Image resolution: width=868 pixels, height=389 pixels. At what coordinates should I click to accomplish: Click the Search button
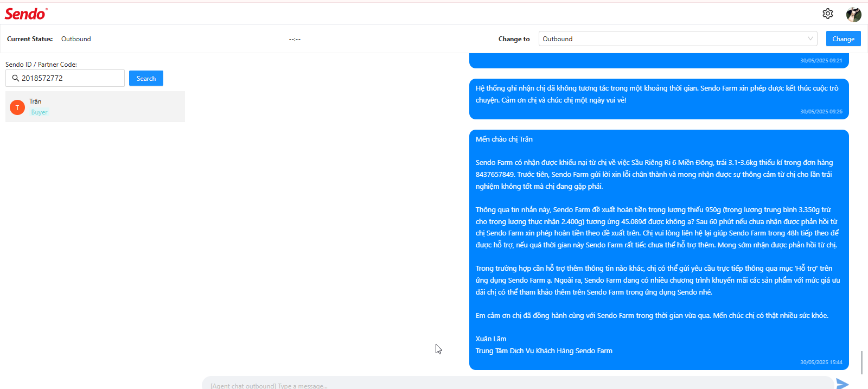tap(146, 78)
